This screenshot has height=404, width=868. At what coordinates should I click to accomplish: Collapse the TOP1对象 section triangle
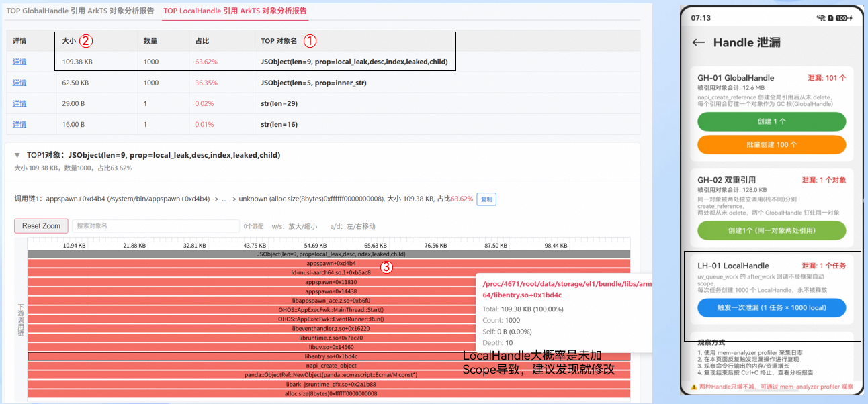[x=17, y=155]
